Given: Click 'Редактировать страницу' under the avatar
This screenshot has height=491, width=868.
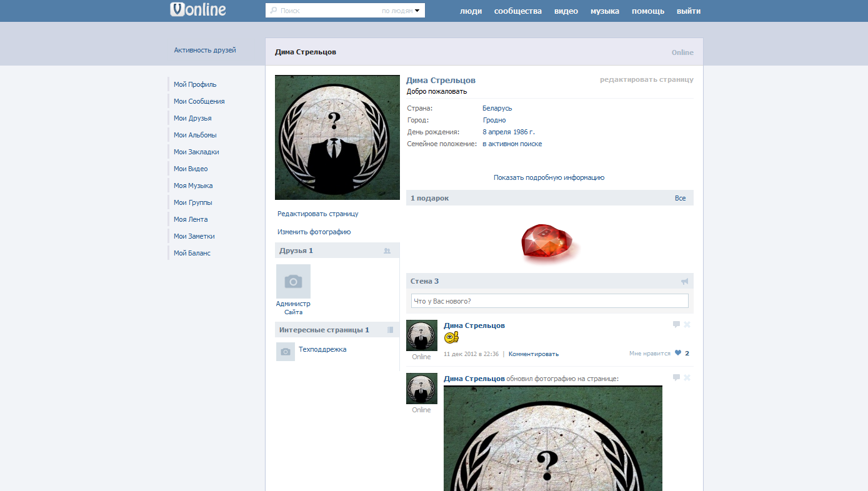Looking at the screenshot, I should click(318, 214).
